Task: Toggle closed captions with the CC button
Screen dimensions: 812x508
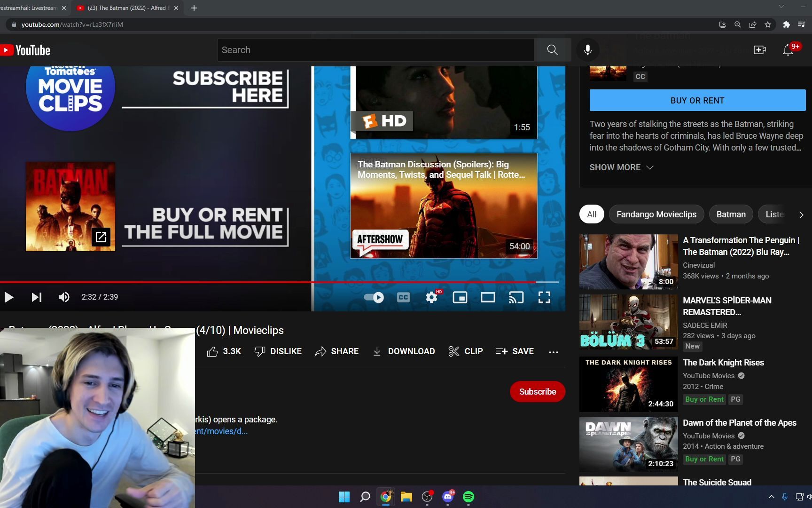Action: coord(403,297)
